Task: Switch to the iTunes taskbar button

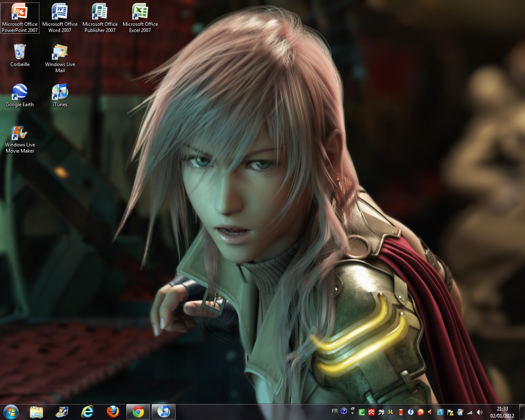Action: pyautogui.click(x=164, y=412)
